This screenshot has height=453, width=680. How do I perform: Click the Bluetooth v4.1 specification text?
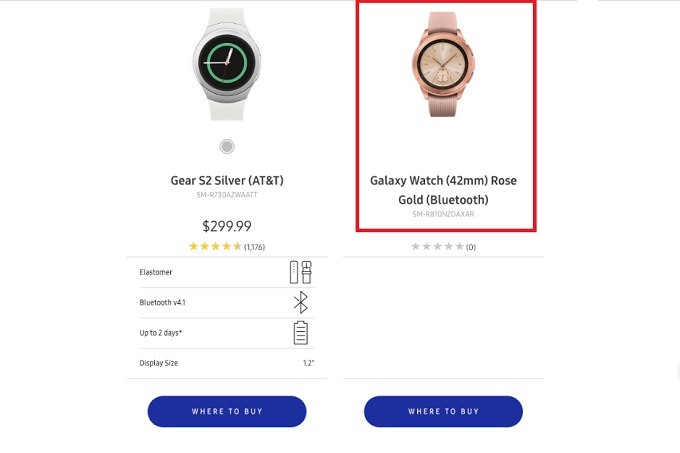pos(162,303)
